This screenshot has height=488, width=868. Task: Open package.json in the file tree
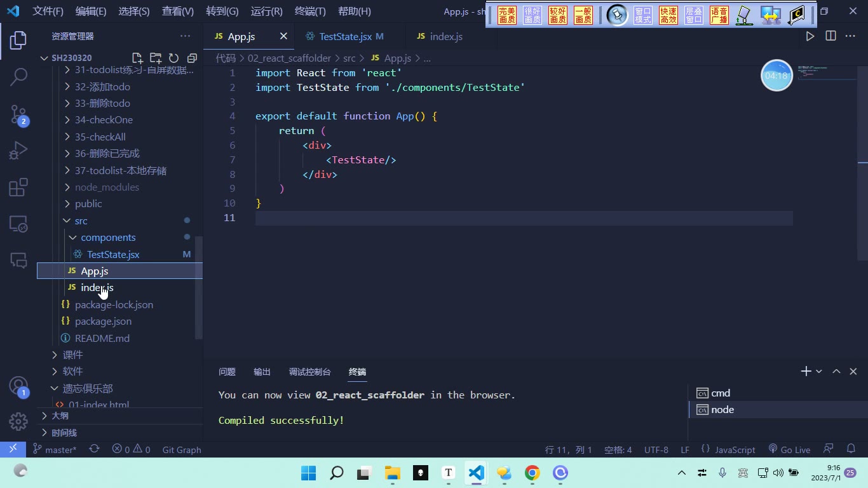coord(119,321)
